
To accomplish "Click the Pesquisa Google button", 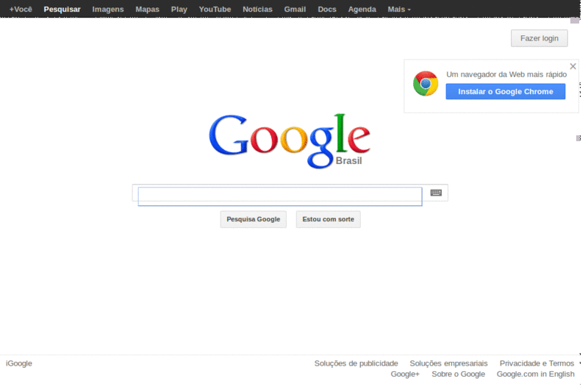I will pyautogui.click(x=253, y=219).
